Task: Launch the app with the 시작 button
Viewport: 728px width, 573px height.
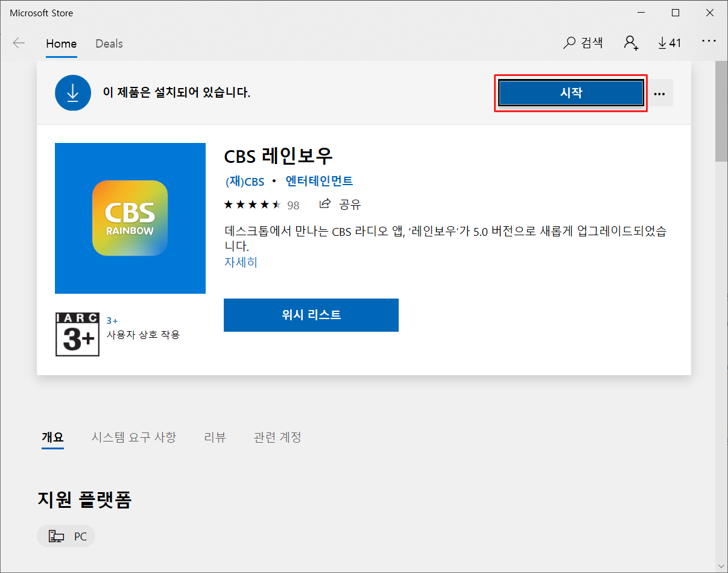Action: pyautogui.click(x=571, y=93)
